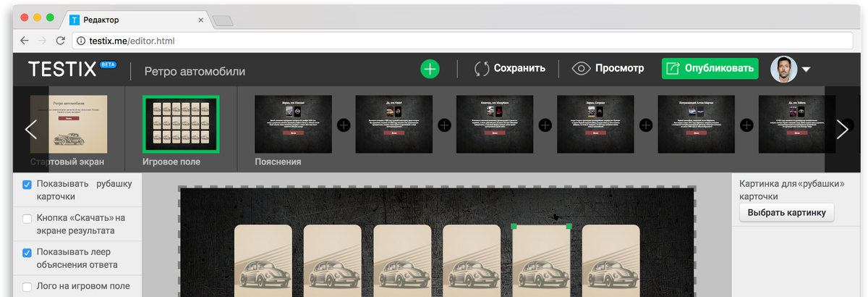Add slide between first and second explanation

pyautogui.click(x=344, y=125)
